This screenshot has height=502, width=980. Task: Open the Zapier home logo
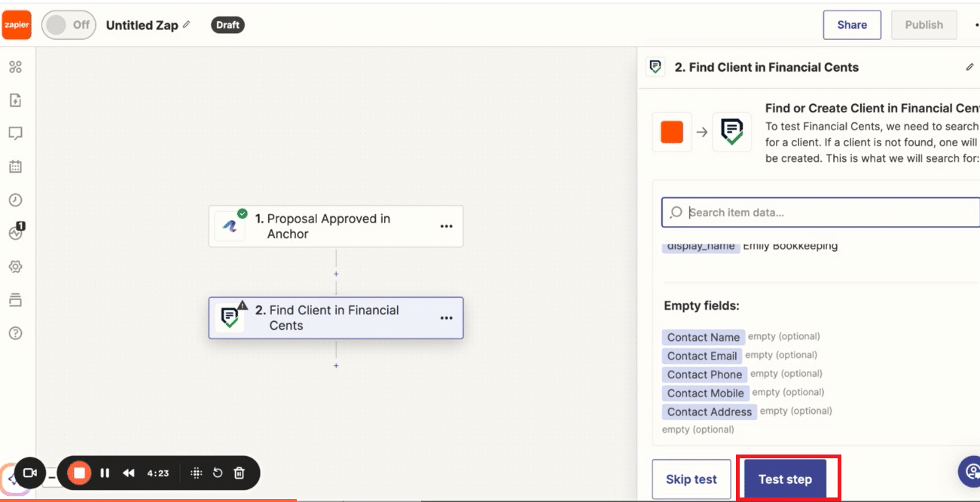pyautogui.click(x=17, y=25)
